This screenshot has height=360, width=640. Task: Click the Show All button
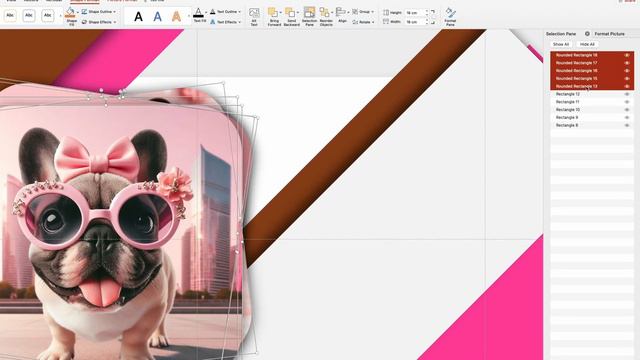click(x=561, y=44)
